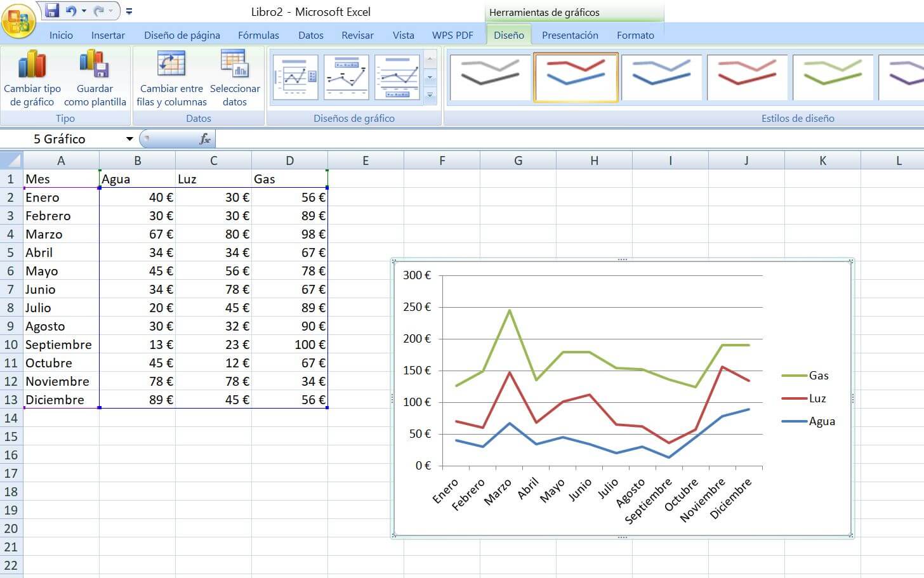Image resolution: width=924 pixels, height=578 pixels.
Task: Open the Fórmulas ribbon tab
Action: (x=258, y=35)
